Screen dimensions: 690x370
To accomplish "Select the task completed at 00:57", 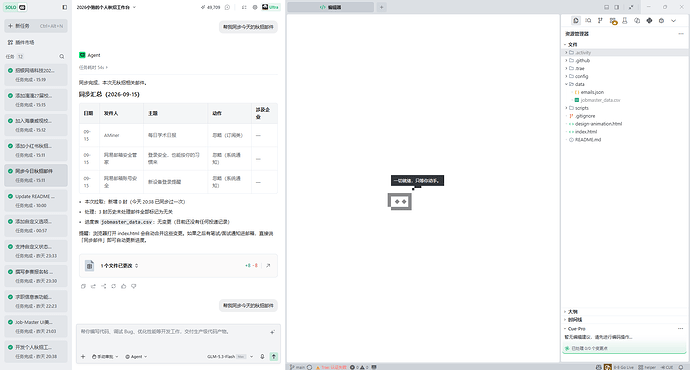I will tap(36, 226).
